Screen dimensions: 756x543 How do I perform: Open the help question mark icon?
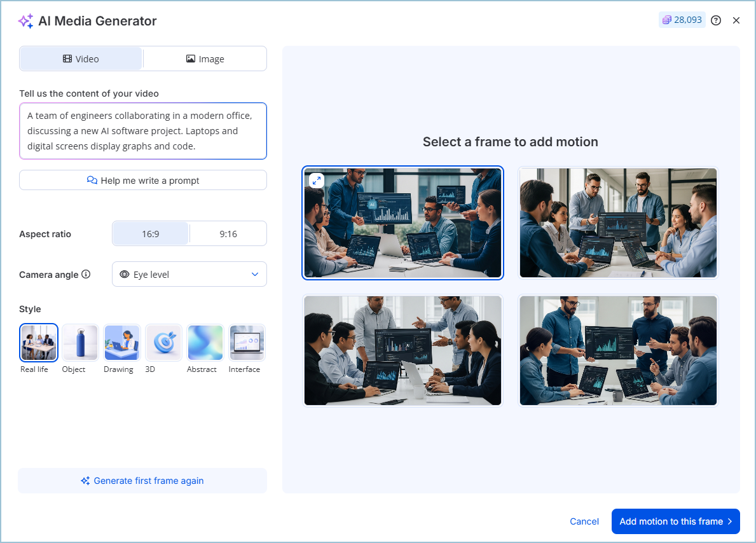click(716, 20)
